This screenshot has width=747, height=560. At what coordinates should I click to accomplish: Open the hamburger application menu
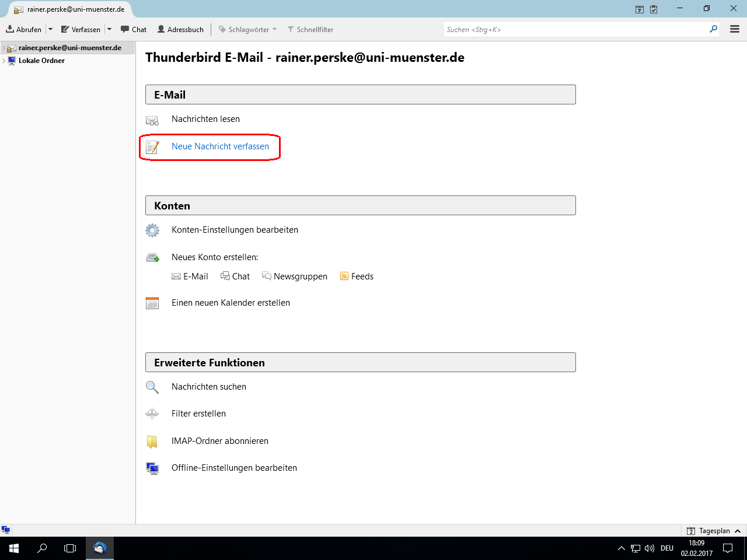coord(735,29)
